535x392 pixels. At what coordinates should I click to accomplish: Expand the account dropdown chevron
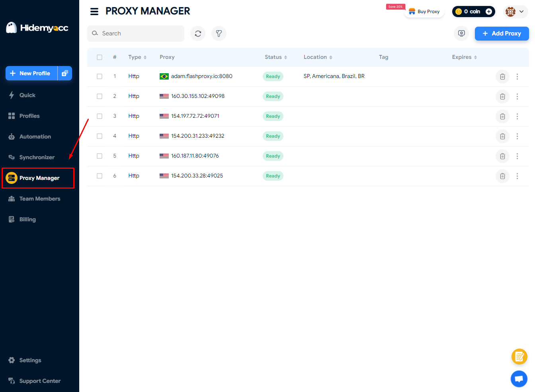coord(521,12)
